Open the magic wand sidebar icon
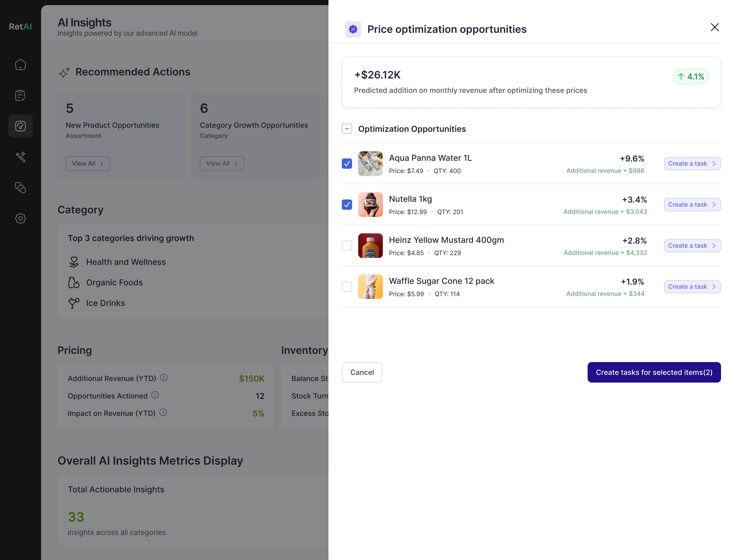739x560 pixels. [x=20, y=157]
